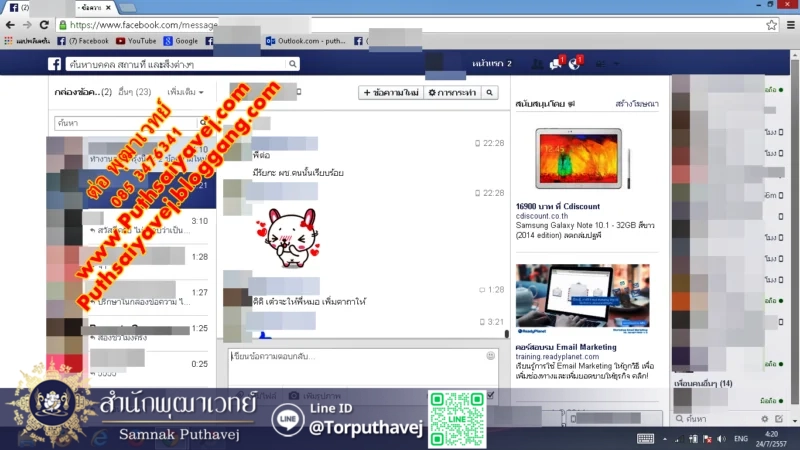Click the magnifier icon in the conversation header
Image resolution: width=800 pixels, height=450 pixels.
point(489,93)
